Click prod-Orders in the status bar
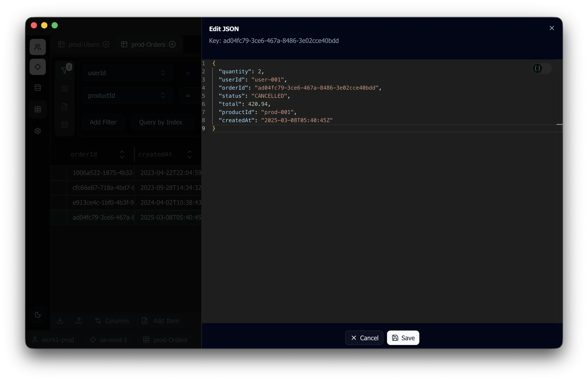Image resolution: width=588 pixels, height=382 pixels. [165, 340]
